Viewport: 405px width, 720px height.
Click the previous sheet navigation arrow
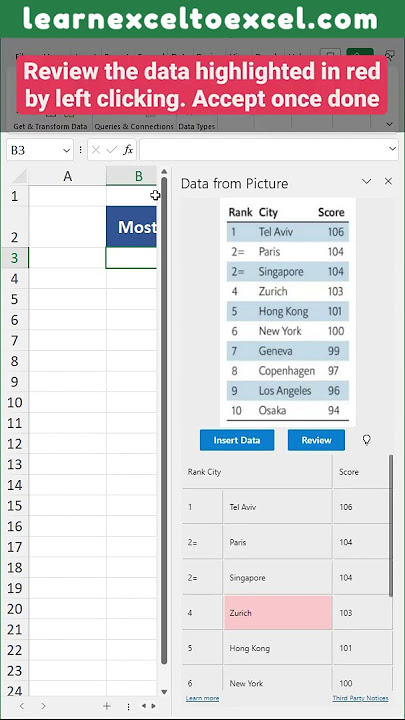(22, 706)
